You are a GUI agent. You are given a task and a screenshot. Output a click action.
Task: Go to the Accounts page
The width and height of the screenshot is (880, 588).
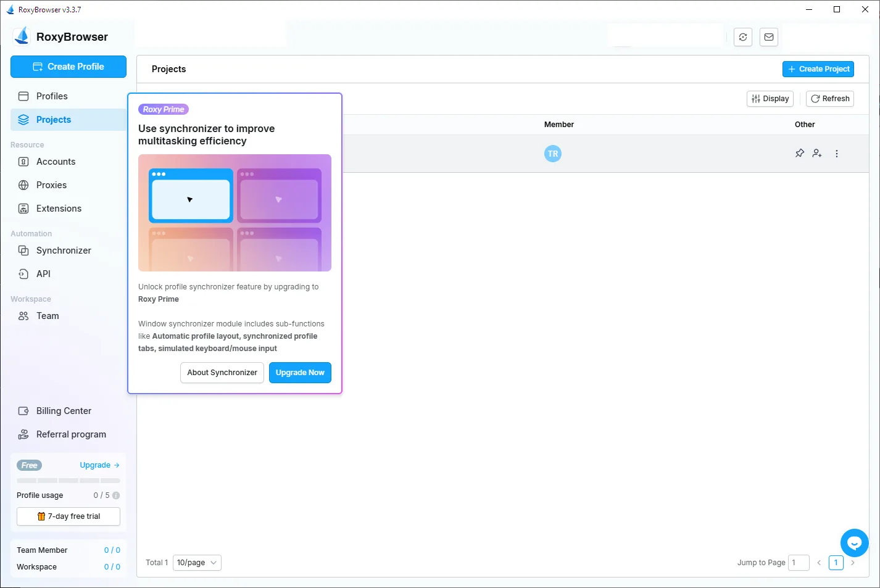pyautogui.click(x=68, y=162)
